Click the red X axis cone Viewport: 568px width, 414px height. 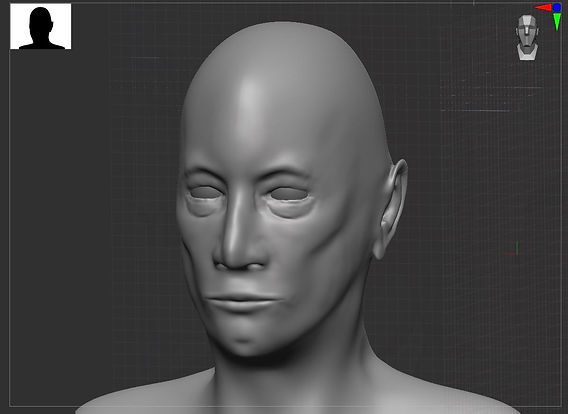(543, 8)
